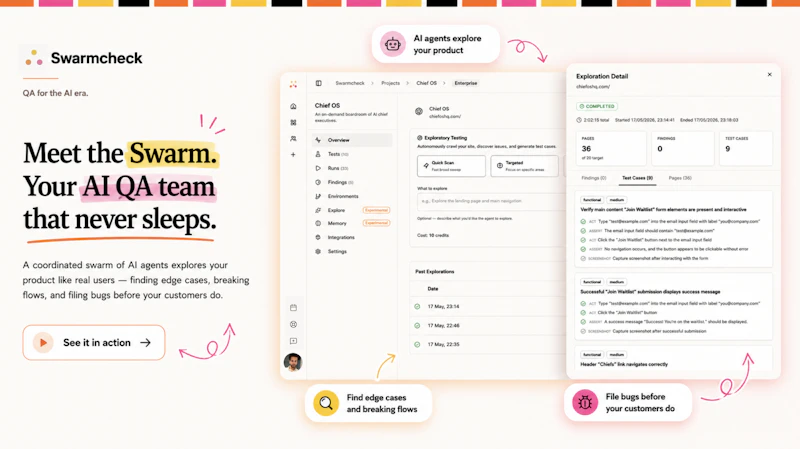This screenshot has width=800, height=449.
Task: Open the 17 May, 22:46 exploration row
Action: pos(488,326)
